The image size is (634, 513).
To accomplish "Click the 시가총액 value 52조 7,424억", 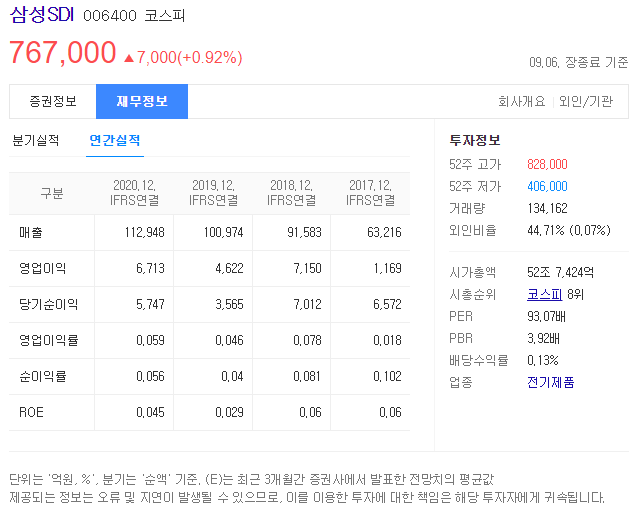I will click(x=560, y=272).
